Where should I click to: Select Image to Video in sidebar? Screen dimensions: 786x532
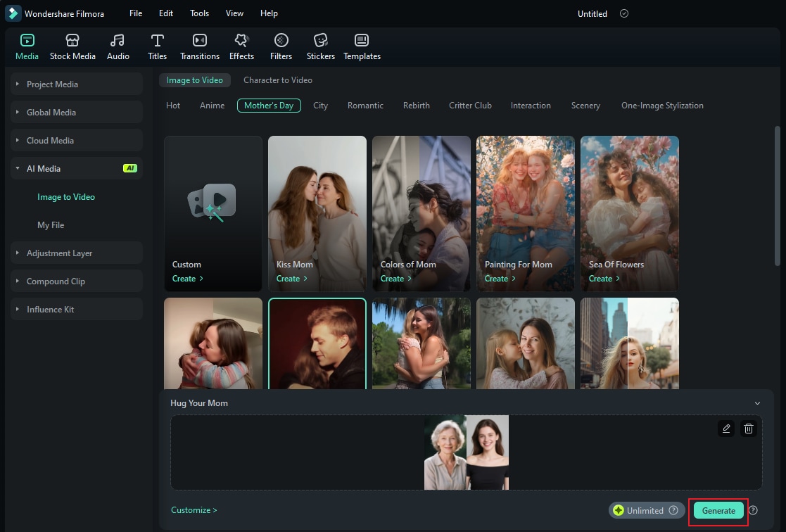(66, 197)
